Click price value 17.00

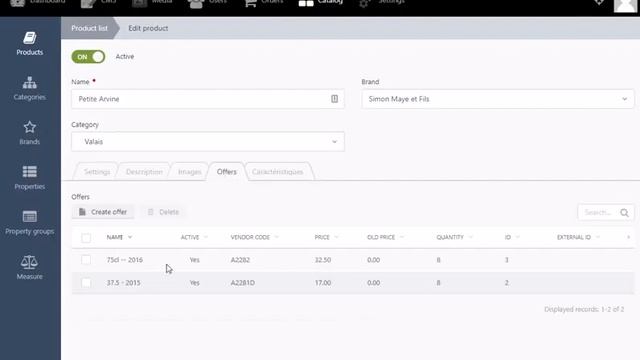coord(322,282)
